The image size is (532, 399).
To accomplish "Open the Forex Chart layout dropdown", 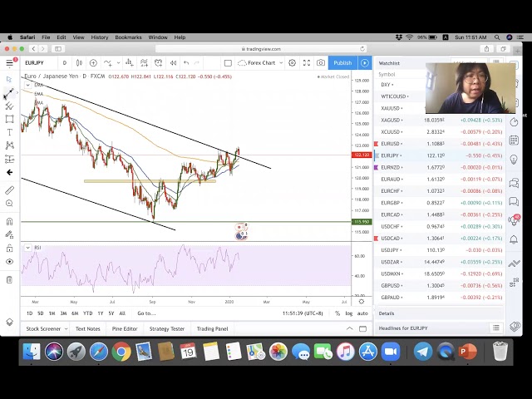I will [x=261, y=63].
